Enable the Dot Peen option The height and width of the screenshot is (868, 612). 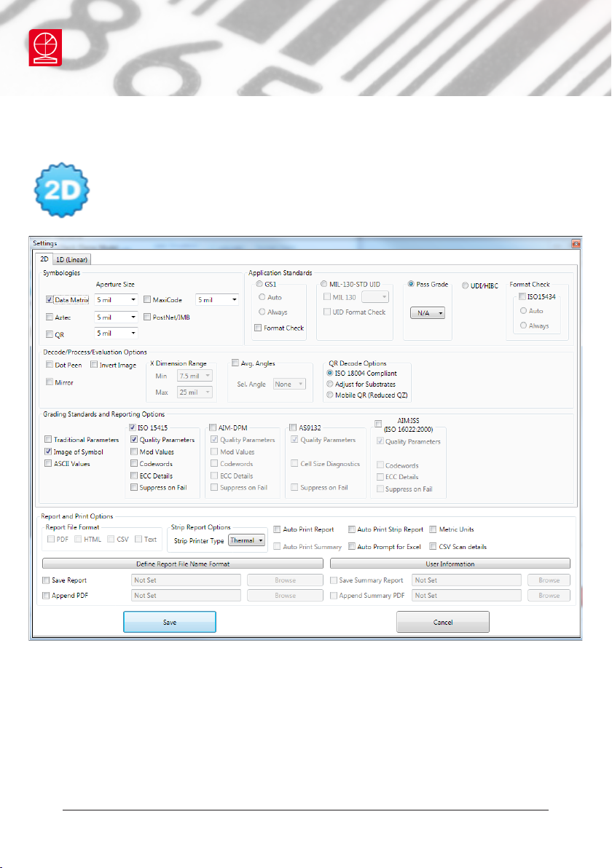tap(49, 365)
